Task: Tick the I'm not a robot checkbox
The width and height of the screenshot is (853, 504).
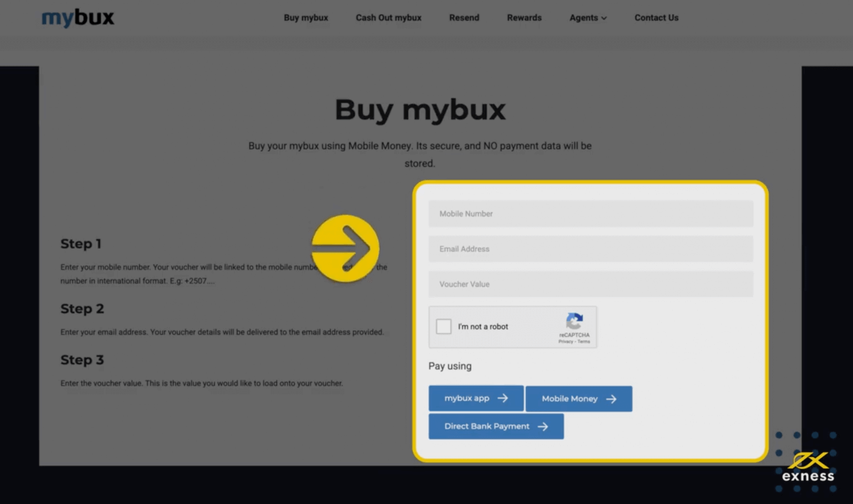Action: (x=444, y=327)
